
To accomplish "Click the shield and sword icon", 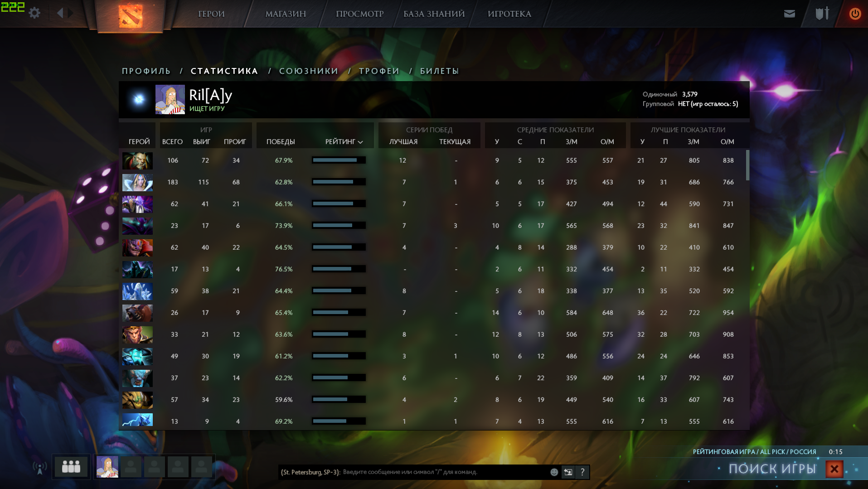I will pos(822,14).
